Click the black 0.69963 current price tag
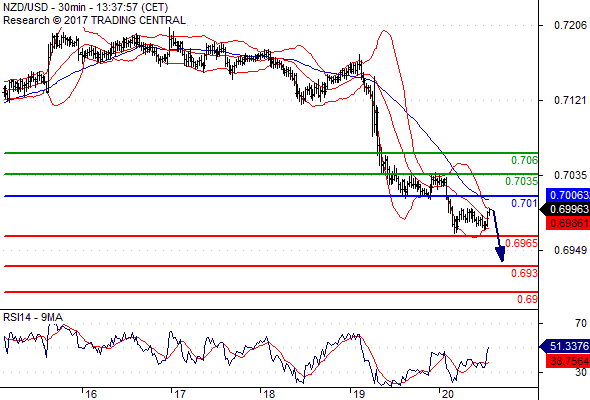Viewport: 590px width, 400px height. [565, 209]
